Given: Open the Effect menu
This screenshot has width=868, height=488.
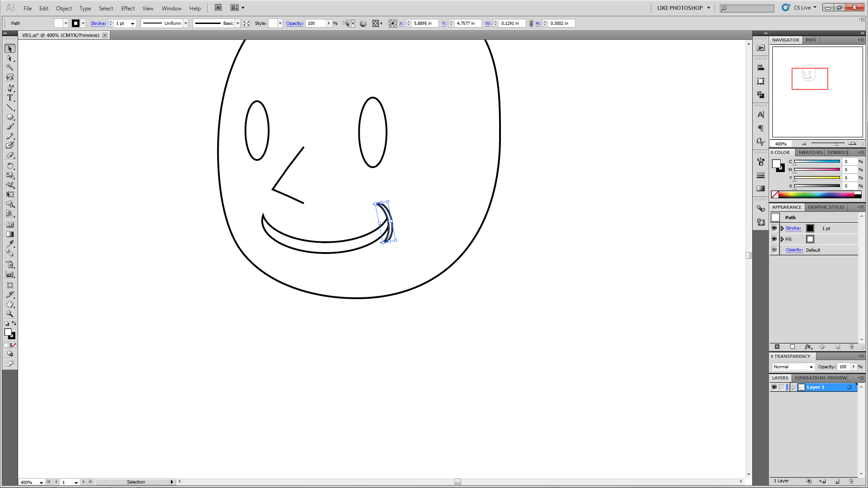Looking at the screenshot, I should [x=127, y=8].
